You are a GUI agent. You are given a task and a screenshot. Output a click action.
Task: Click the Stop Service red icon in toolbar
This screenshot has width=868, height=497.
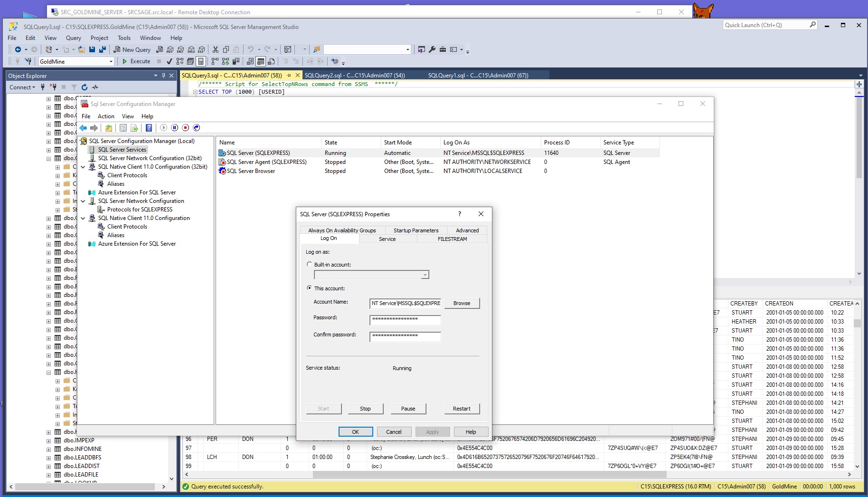[186, 128]
